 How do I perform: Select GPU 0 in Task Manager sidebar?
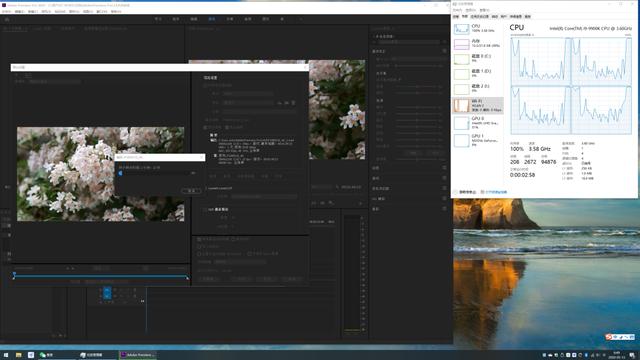pos(478,123)
